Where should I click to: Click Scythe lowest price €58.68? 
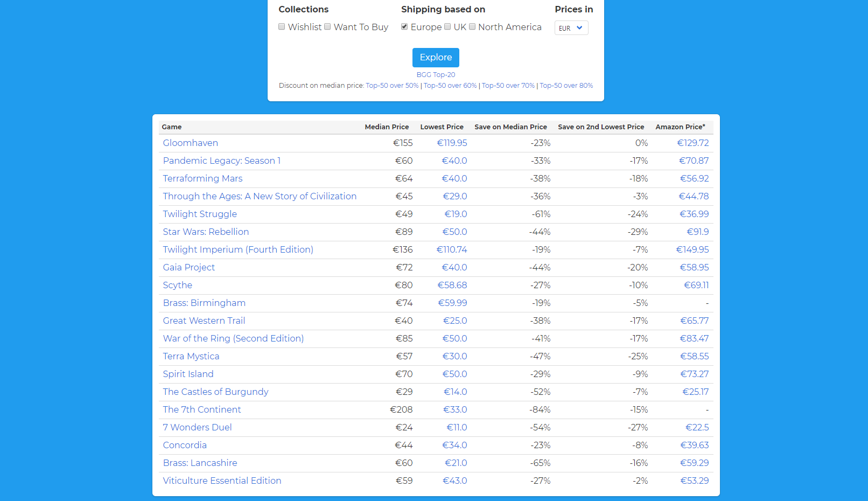[x=452, y=285]
